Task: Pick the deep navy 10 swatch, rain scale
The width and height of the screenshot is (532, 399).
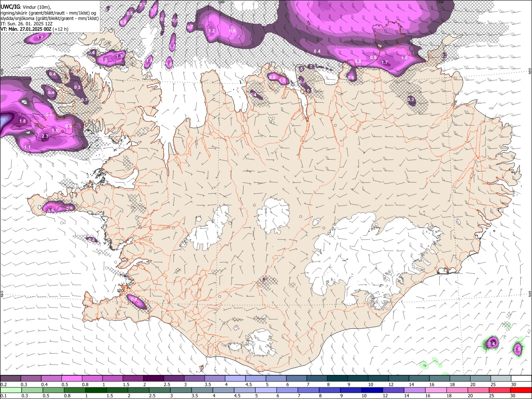Action: (x=371, y=390)
